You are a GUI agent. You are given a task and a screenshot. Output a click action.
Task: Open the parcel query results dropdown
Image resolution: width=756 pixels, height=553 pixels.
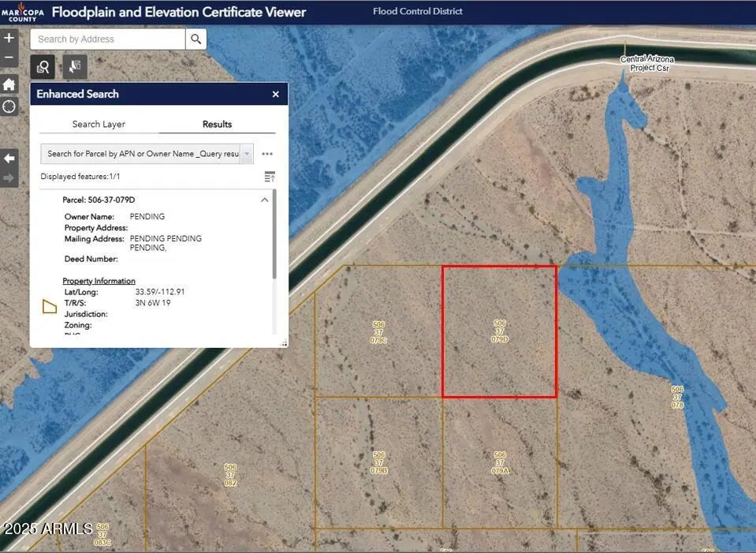[247, 154]
